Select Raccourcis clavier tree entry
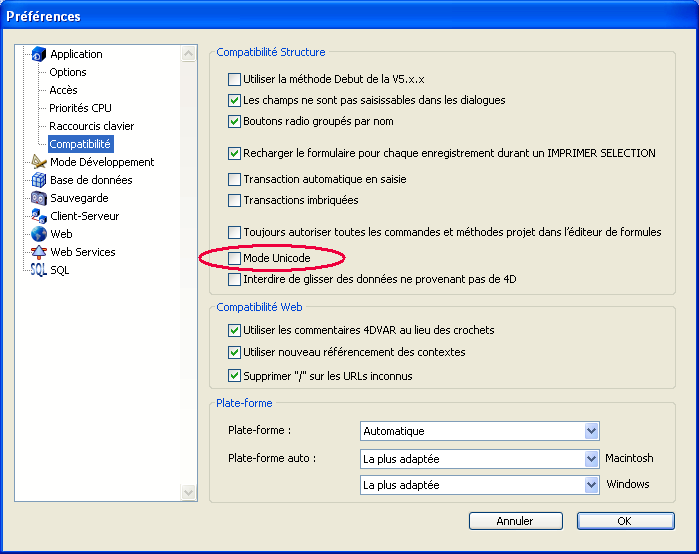 click(x=91, y=126)
